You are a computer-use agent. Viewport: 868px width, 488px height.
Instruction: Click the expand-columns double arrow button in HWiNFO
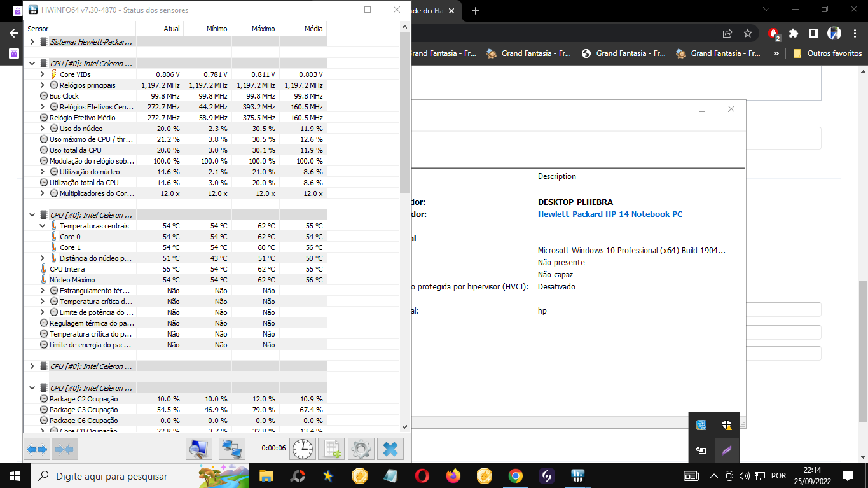point(37,449)
